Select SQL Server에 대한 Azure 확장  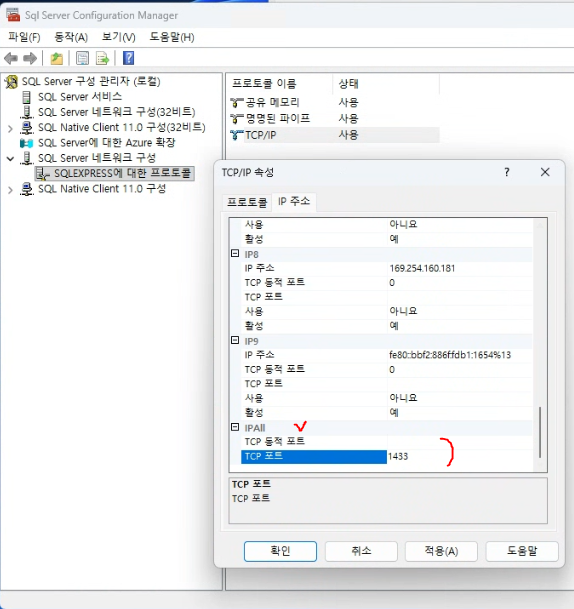(106, 143)
